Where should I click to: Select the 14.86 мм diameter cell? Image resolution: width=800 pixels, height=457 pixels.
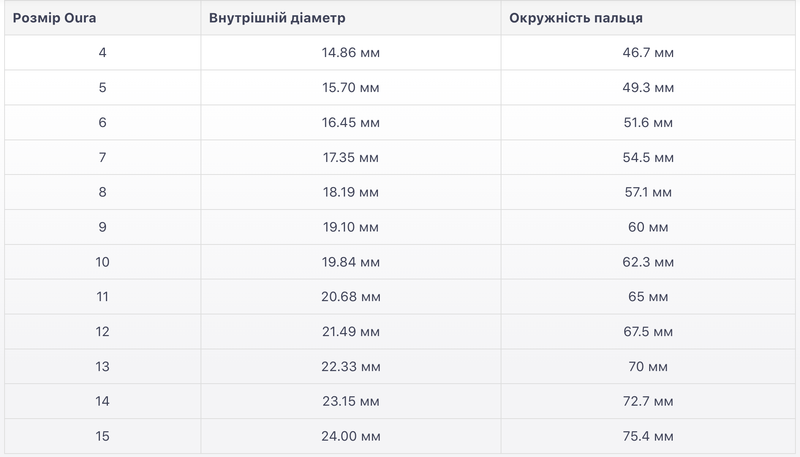coord(350,52)
